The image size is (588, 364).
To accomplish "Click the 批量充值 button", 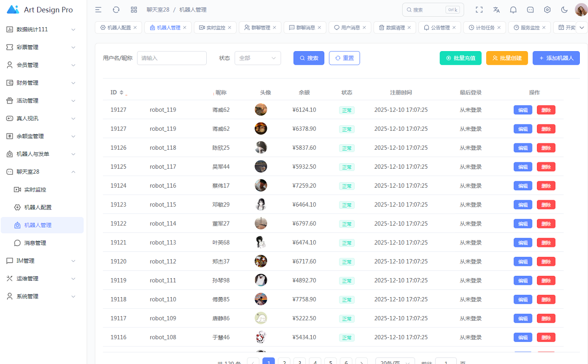I will pyautogui.click(x=460, y=58).
